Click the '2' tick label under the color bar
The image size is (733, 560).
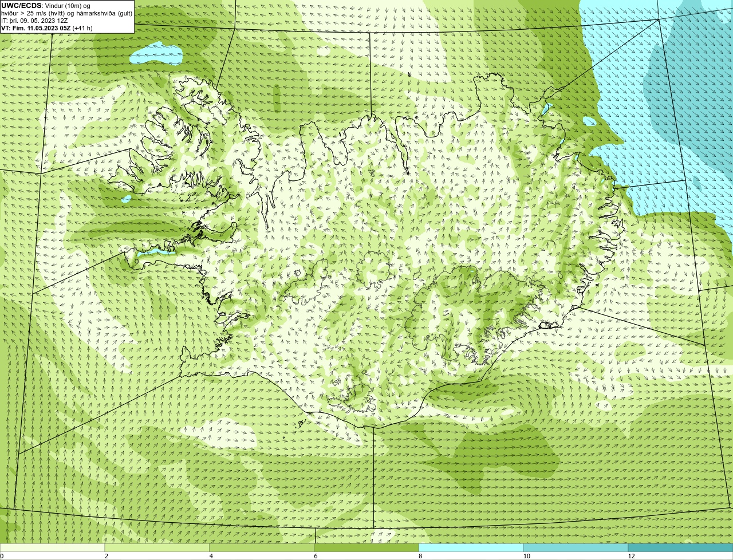(107, 556)
